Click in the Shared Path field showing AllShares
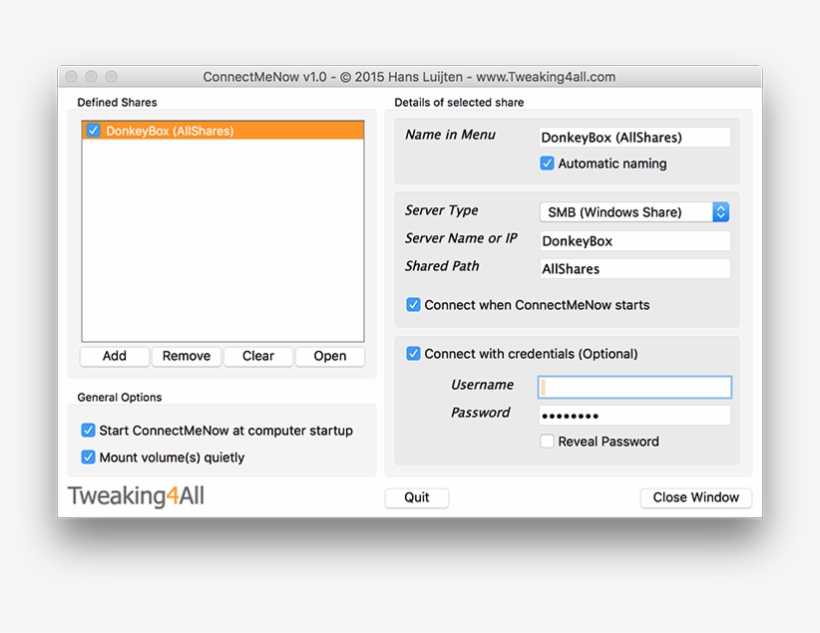 634,268
